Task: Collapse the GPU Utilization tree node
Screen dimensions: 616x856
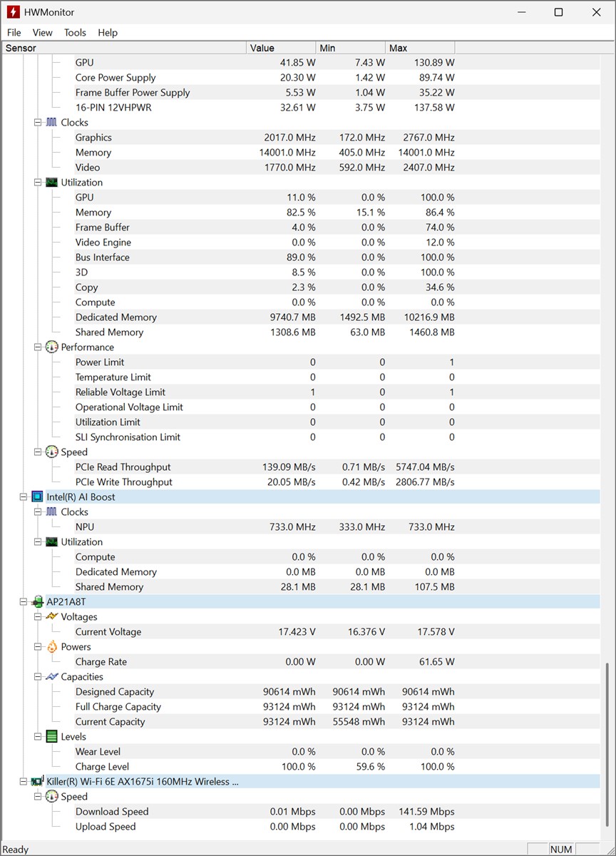Action: (x=38, y=183)
